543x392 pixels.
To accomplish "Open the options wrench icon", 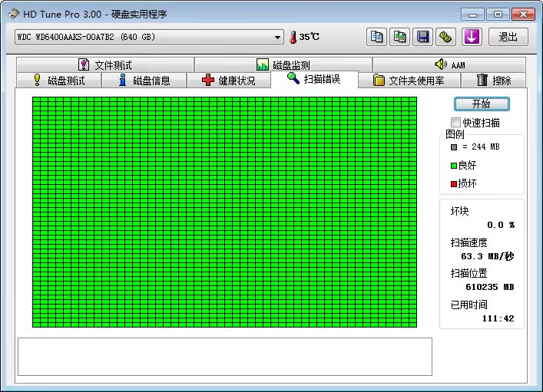I will point(445,37).
